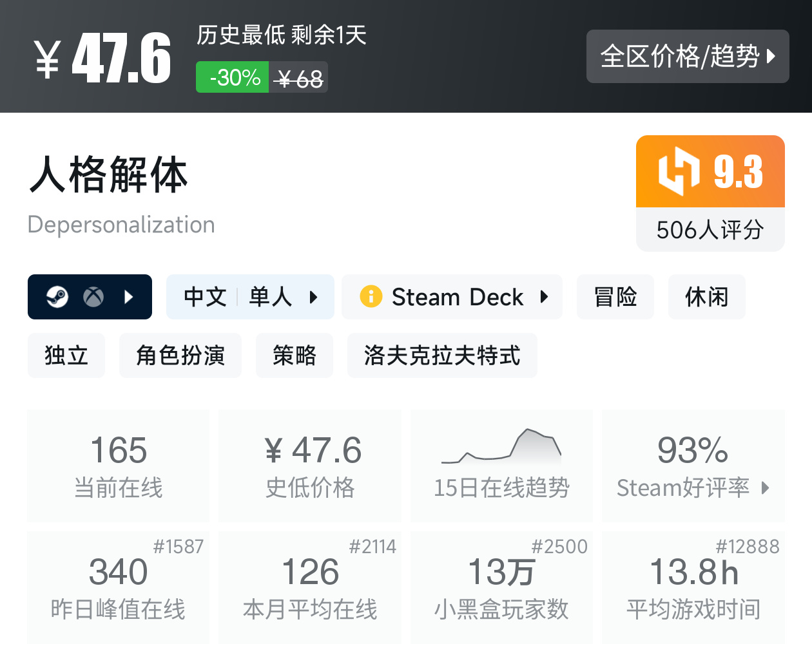Image resolution: width=812 pixels, height=662 pixels.
Task: Select the 休闲 genre tag
Action: coord(706,297)
